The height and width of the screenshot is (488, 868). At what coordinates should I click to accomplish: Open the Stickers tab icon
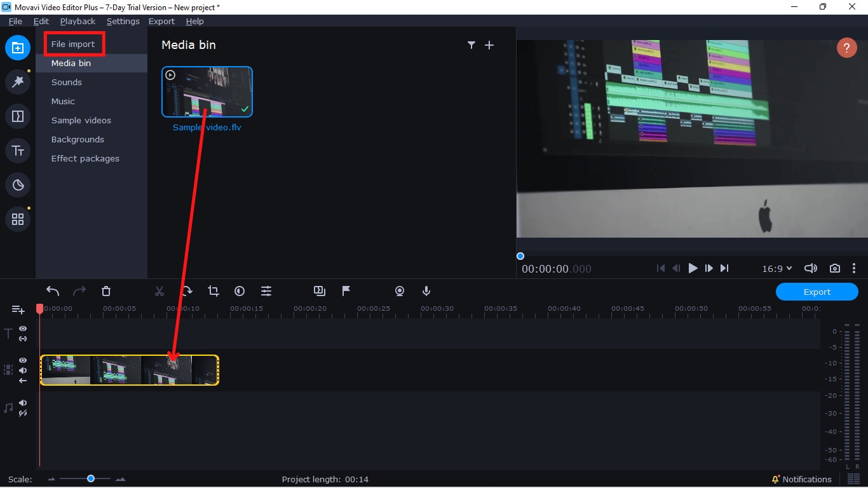(18, 185)
